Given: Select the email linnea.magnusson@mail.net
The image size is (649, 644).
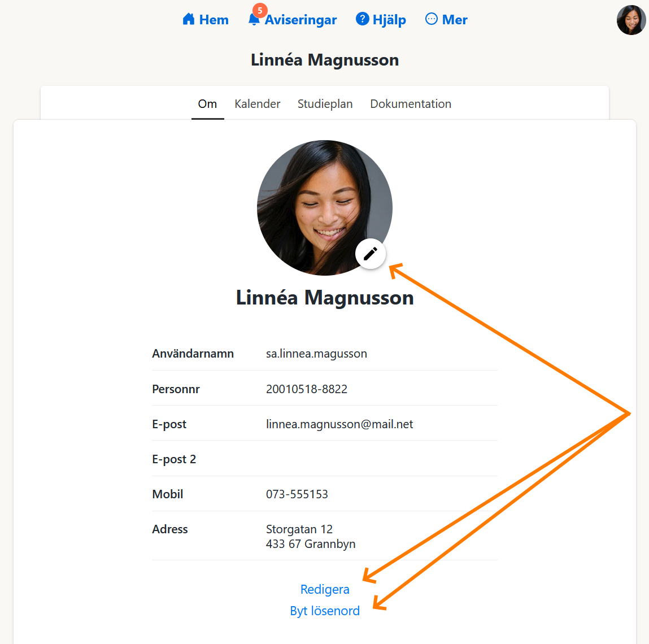Looking at the screenshot, I should tap(339, 424).
